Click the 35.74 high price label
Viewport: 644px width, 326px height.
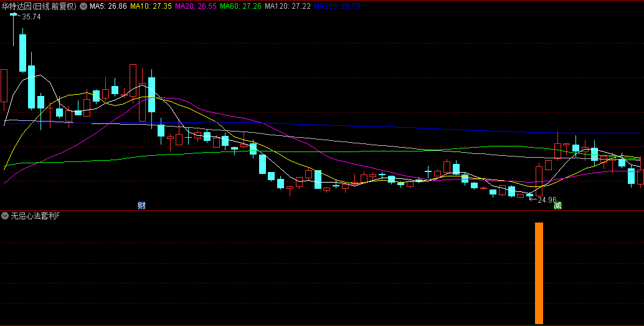[x=31, y=17]
